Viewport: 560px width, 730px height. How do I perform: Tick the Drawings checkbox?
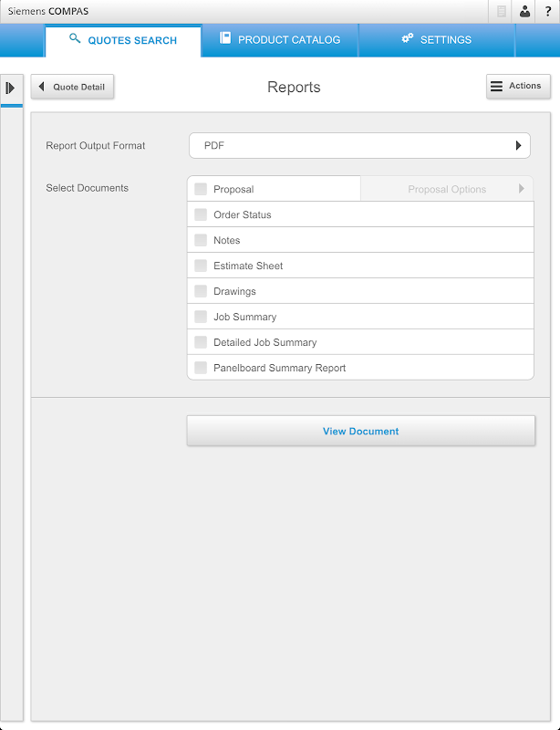click(x=201, y=291)
